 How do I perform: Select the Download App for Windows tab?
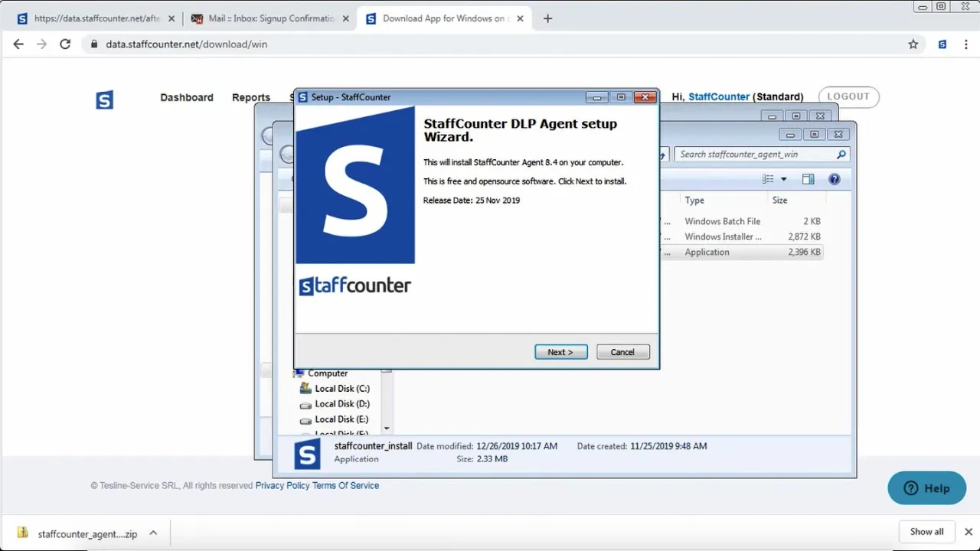click(444, 18)
